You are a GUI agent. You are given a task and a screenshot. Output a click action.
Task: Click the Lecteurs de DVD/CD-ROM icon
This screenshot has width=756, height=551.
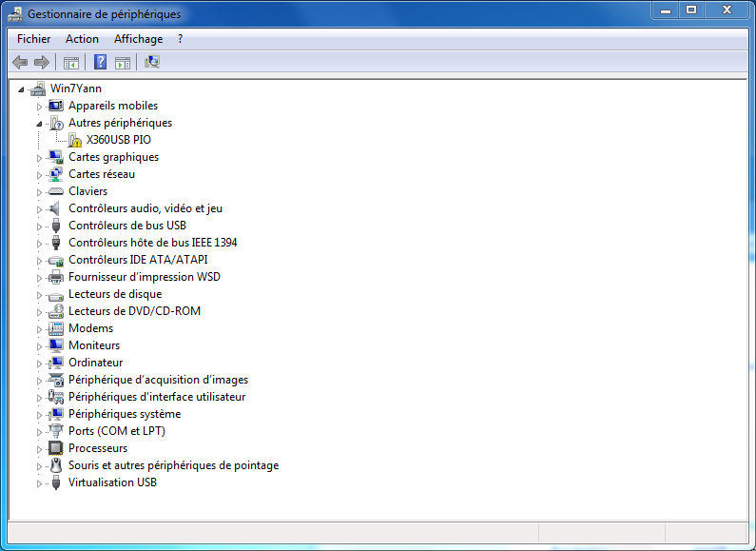pyautogui.click(x=56, y=311)
